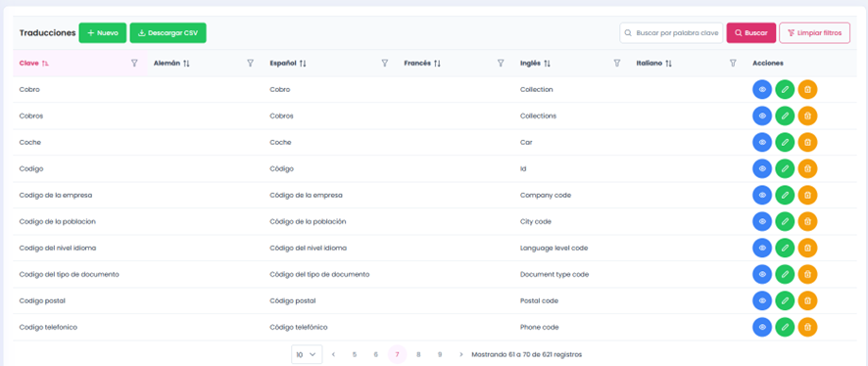Click the 'Company code' cell
This screenshot has width=868, height=366.
tap(546, 195)
